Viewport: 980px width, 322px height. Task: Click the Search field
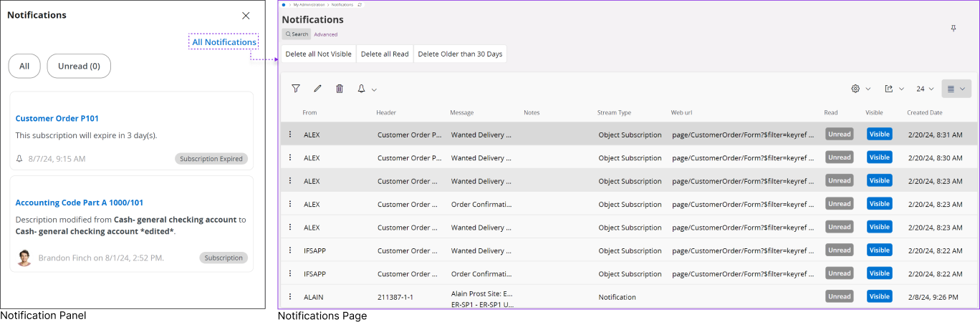[296, 34]
